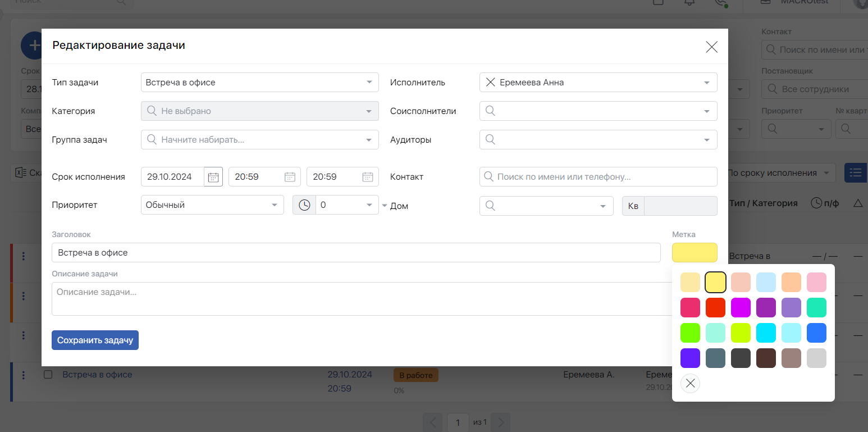
Task: Click search icon in Соисполнители field
Action: [x=490, y=111]
